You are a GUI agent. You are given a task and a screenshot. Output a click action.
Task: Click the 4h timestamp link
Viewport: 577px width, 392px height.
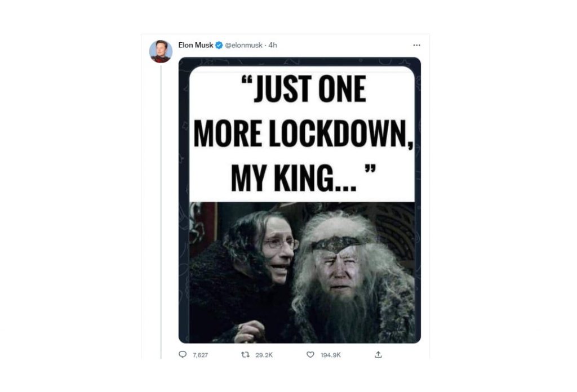273,45
